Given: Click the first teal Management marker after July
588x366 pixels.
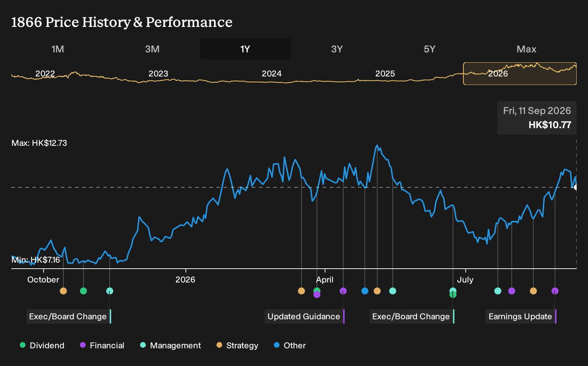Looking at the screenshot, I should pos(498,291).
